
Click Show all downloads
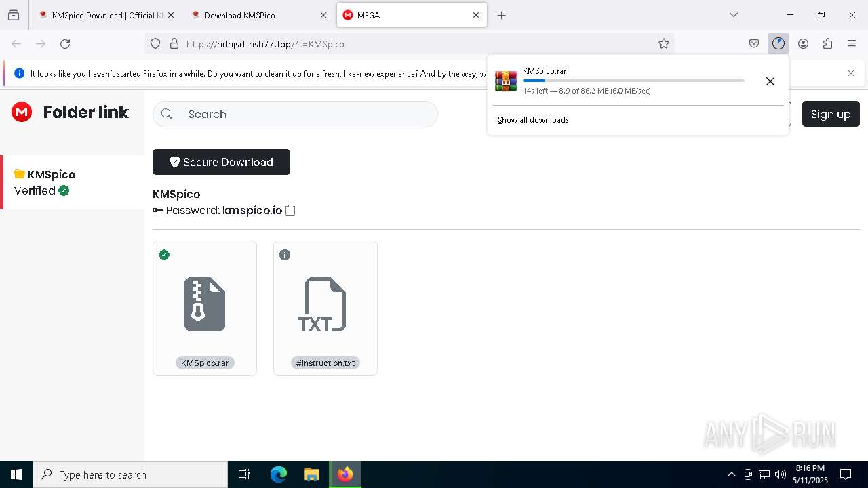tap(533, 120)
